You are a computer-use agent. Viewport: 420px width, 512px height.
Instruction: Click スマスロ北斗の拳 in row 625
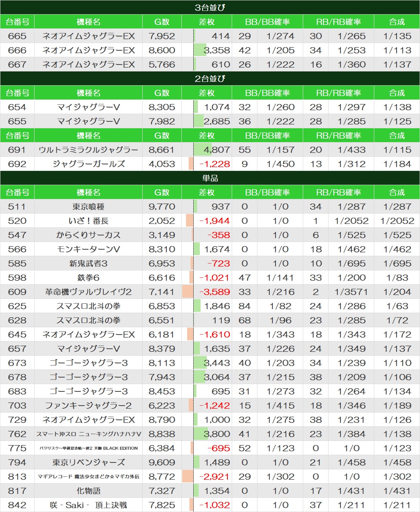pos(88,306)
